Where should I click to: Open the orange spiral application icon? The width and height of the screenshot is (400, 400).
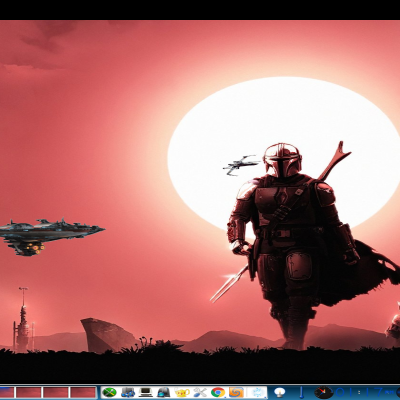(236, 392)
